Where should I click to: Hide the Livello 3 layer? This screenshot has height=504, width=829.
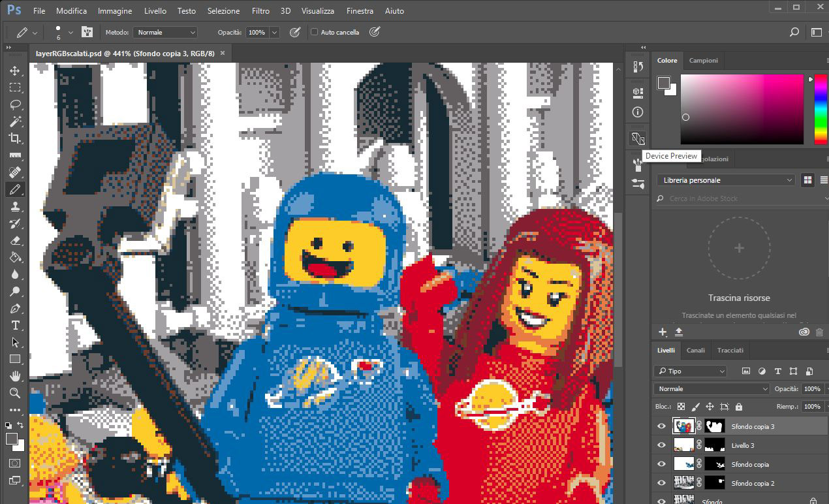(662, 445)
